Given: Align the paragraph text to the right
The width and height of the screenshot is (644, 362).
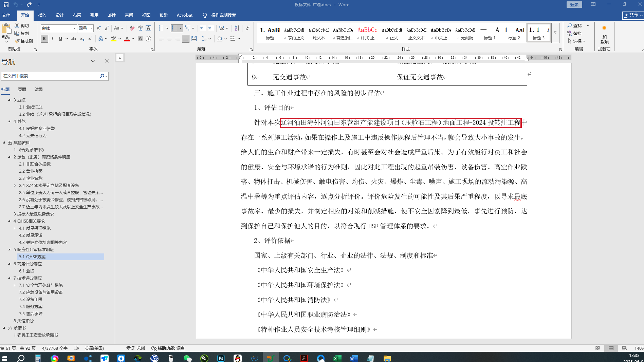Looking at the screenshot, I should pos(178,39).
